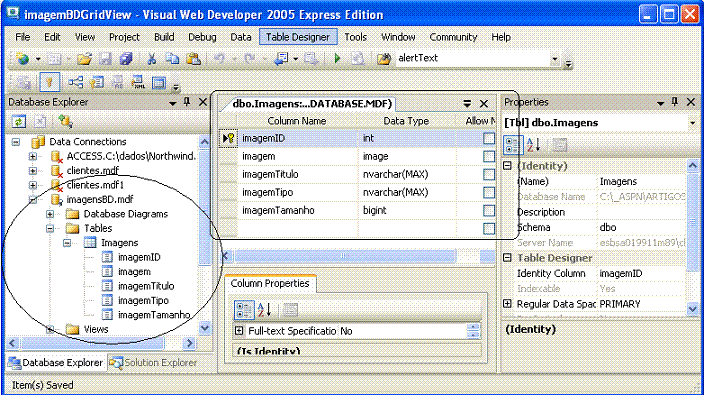This screenshot has width=704, height=395.
Task: Collapse the Data Connections node
Action: 16,142
